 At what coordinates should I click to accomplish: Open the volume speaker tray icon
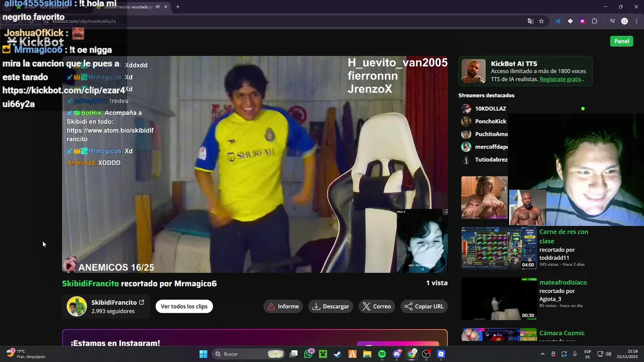608,354
